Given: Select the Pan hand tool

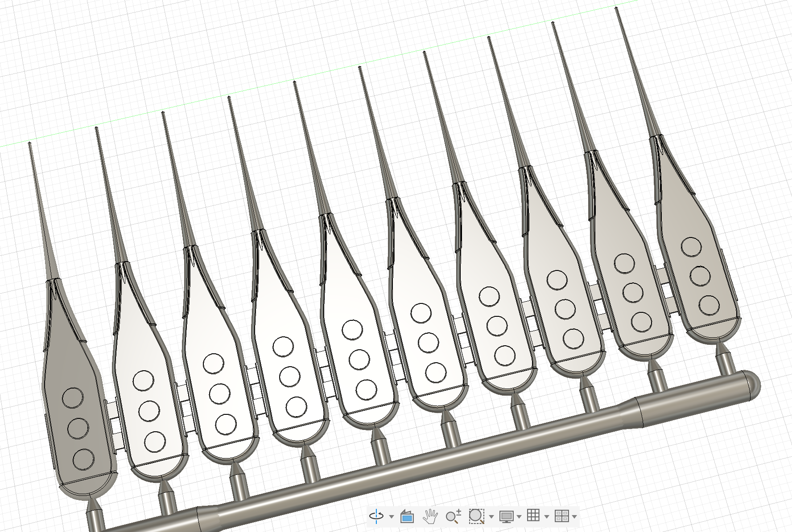Looking at the screenshot, I should tap(430, 516).
